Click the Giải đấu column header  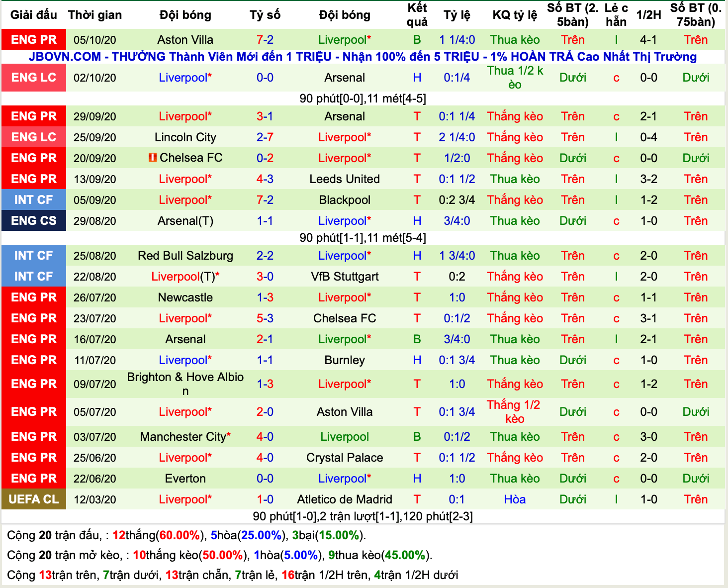[34, 15]
